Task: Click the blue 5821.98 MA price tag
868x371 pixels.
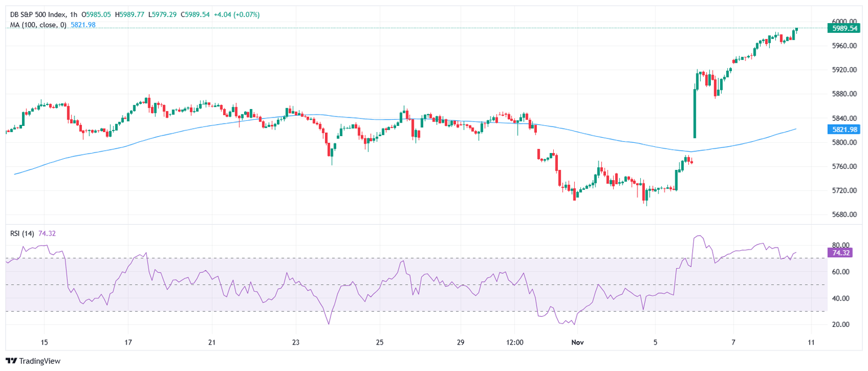Action: [x=846, y=130]
